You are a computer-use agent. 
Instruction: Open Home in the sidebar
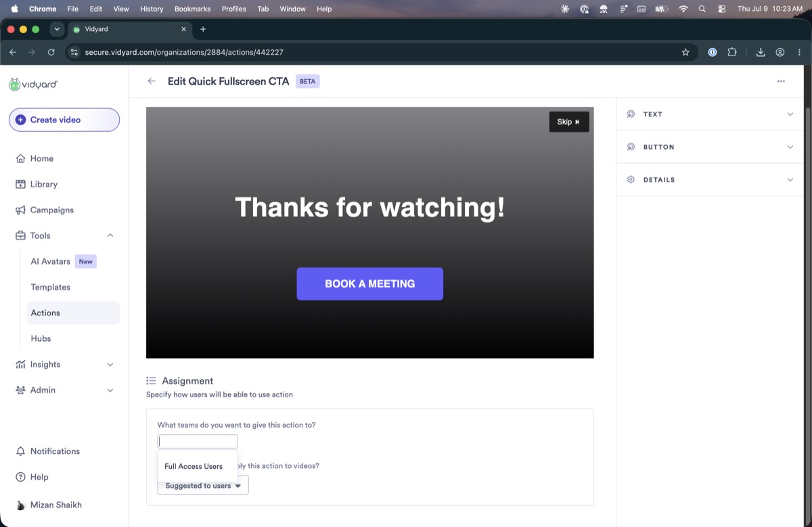point(41,158)
